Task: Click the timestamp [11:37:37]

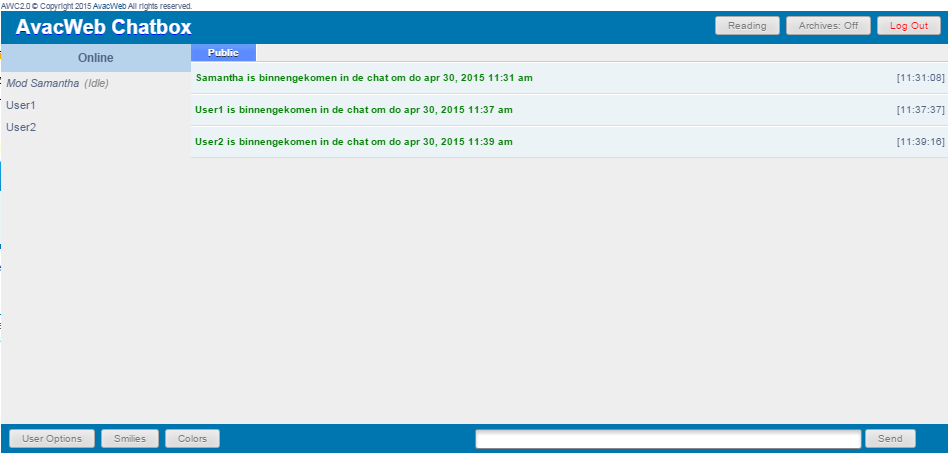Action: click(920, 109)
